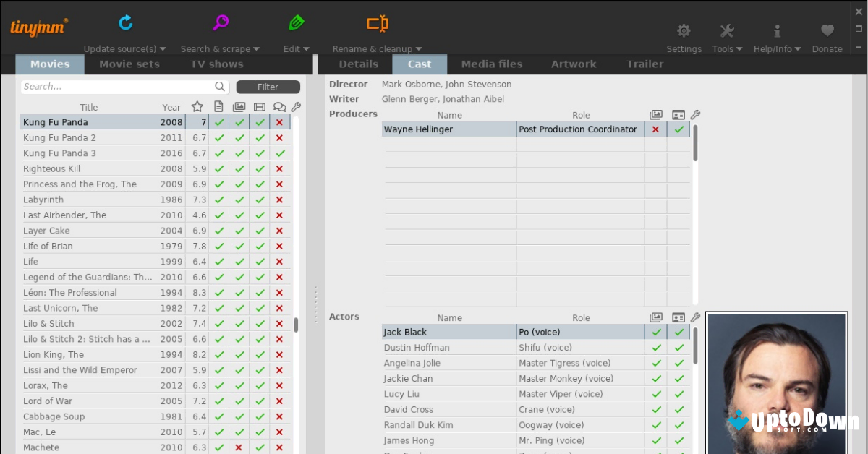Click the subtitle speech-bubble column header icon
This screenshot has height=454, width=868.
coord(278,106)
